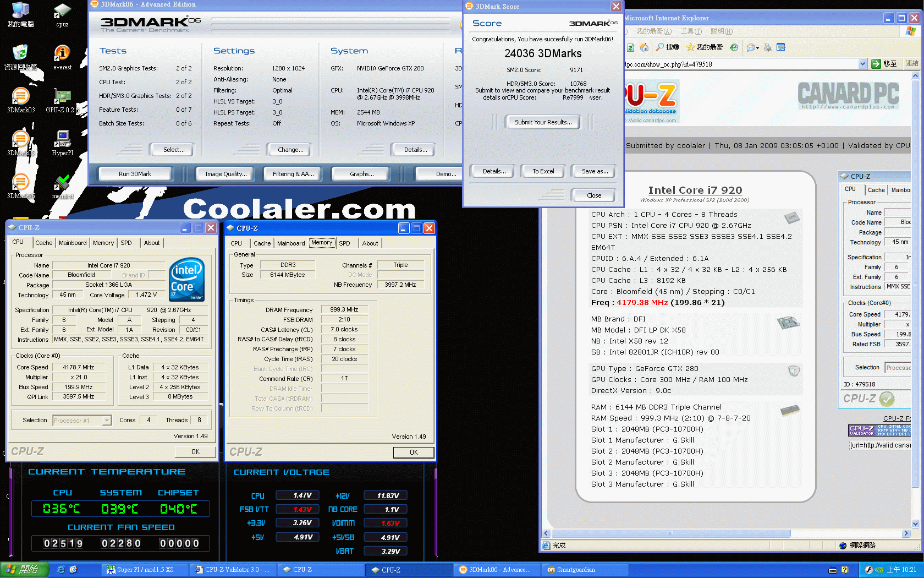Click the validation URL text field
The height and width of the screenshot is (578, 924).
880,445
